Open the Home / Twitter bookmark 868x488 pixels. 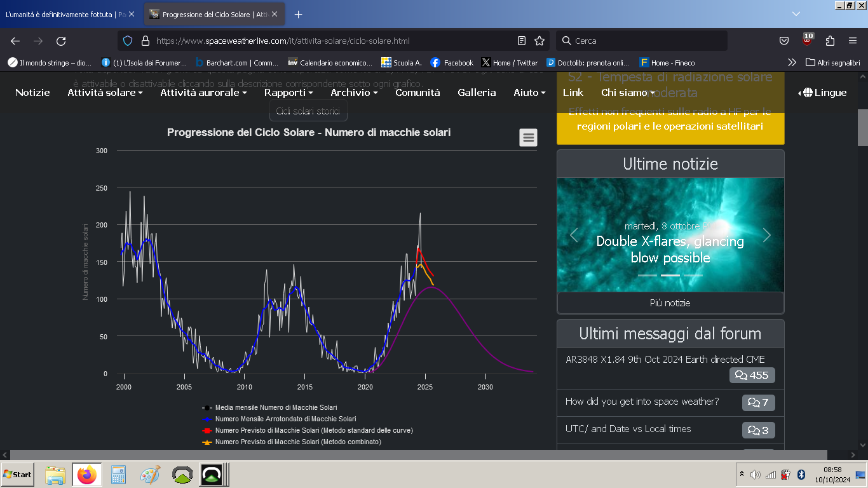510,63
